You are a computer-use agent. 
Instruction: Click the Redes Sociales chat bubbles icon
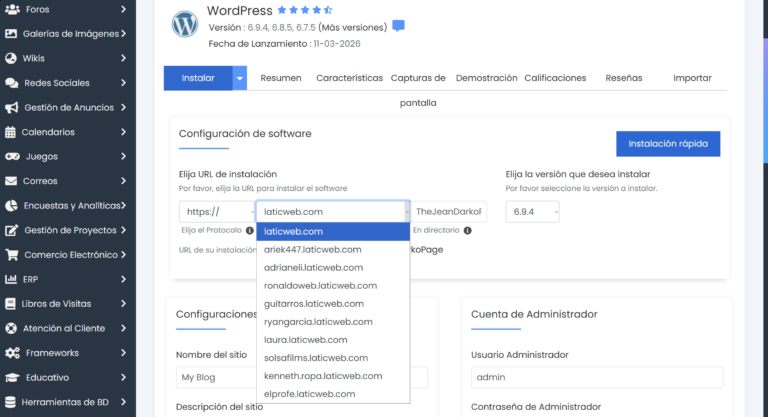coord(12,83)
